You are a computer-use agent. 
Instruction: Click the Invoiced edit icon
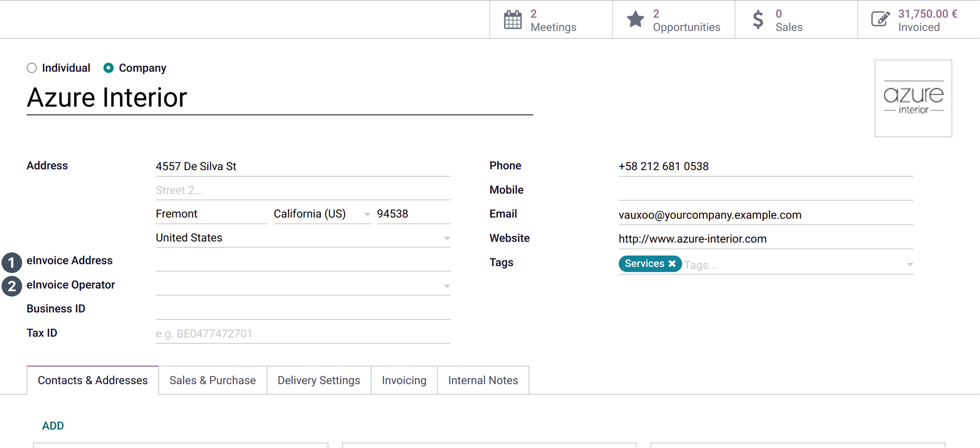click(x=880, y=19)
